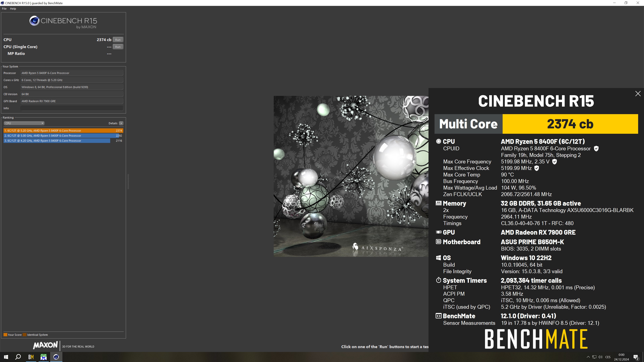This screenshot has height=362, width=644.
Task: Close the BenchMate result overlay
Action: pyautogui.click(x=638, y=94)
